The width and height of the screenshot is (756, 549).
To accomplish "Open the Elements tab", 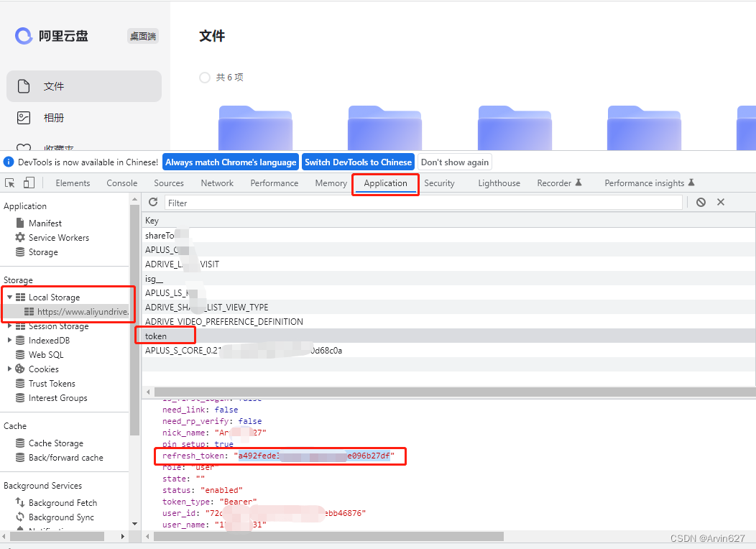I will coord(73,183).
